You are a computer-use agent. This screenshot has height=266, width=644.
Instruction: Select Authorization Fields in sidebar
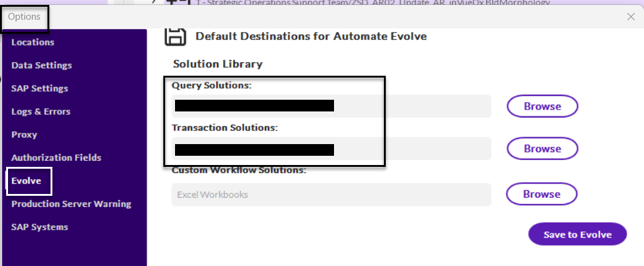(x=56, y=158)
